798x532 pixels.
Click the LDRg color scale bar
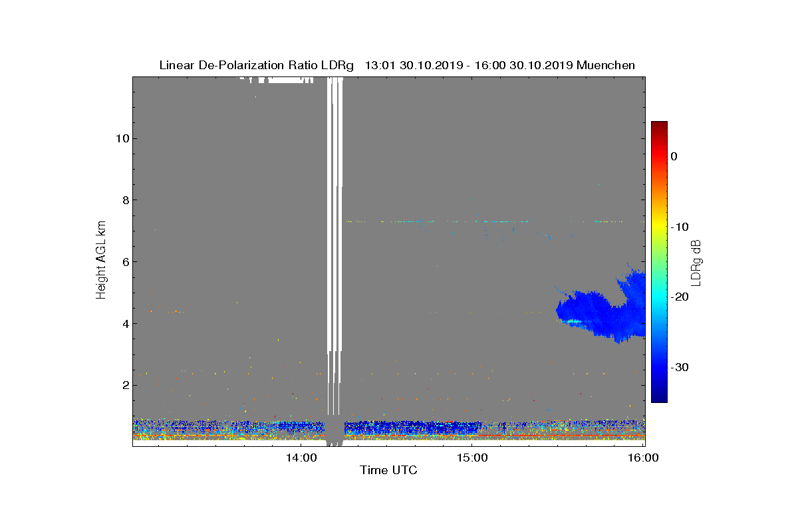[x=659, y=262]
